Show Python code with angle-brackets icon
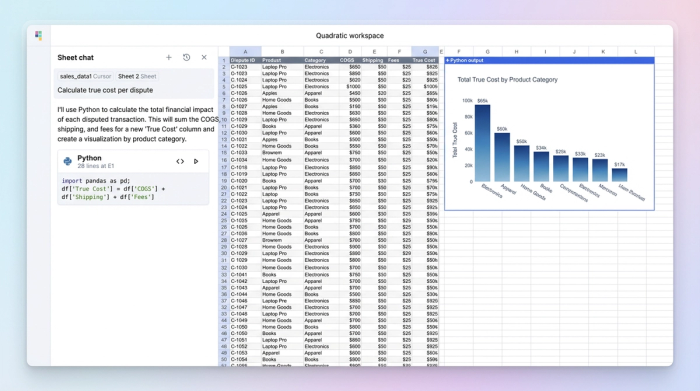700x391 pixels. click(x=180, y=161)
